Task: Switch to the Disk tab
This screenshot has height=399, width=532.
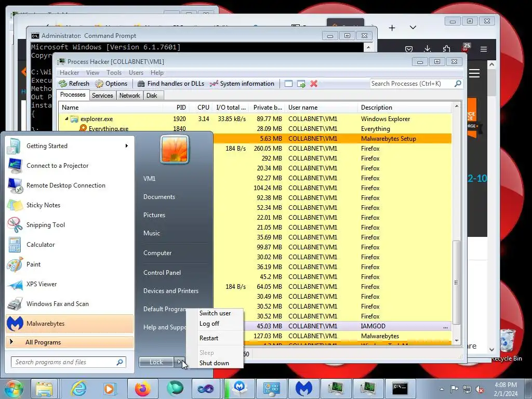Action: coord(152,96)
